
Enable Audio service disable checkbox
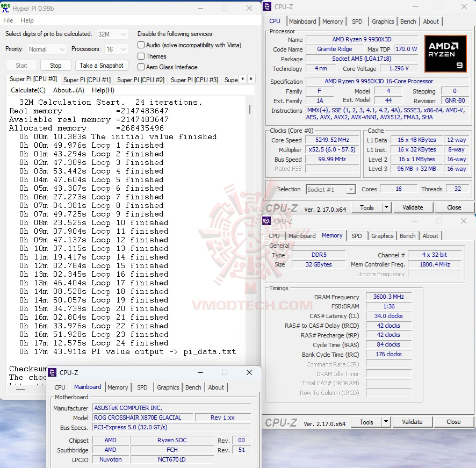click(x=141, y=45)
